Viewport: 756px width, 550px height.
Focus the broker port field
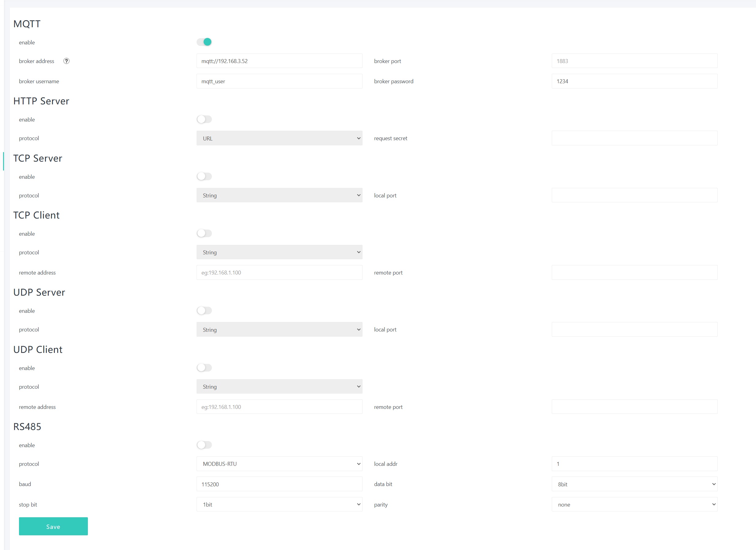[x=634, y=61]
